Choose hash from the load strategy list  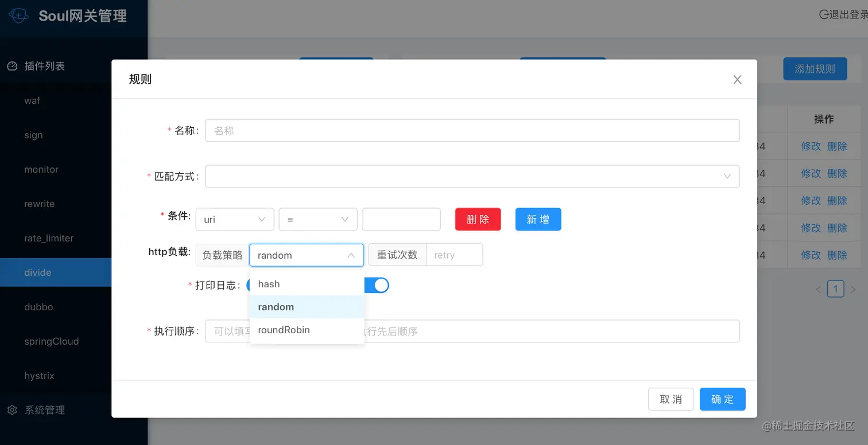click(307, 284)
